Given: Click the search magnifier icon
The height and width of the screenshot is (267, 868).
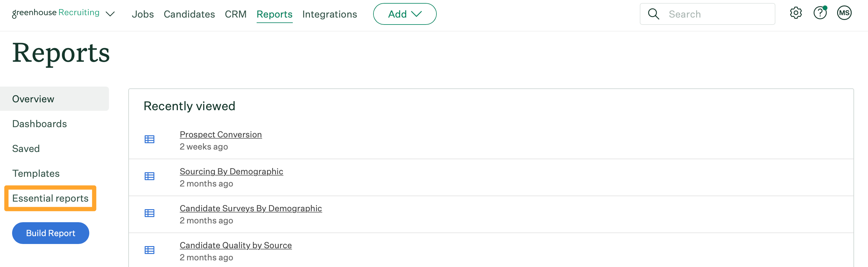Looking at the screenshot, I should click(653, 14).
